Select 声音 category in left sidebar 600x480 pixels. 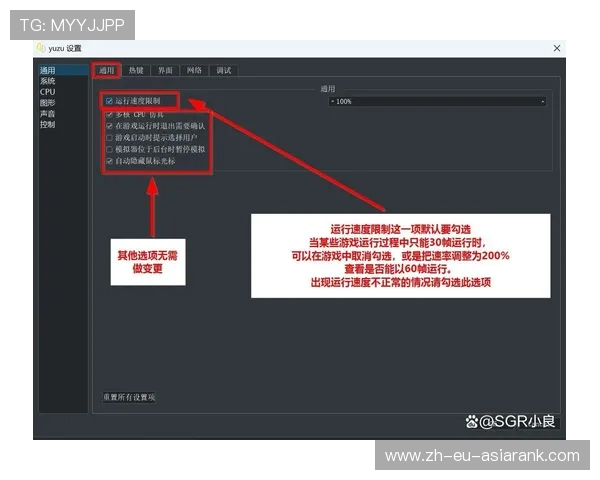[63, 114]
